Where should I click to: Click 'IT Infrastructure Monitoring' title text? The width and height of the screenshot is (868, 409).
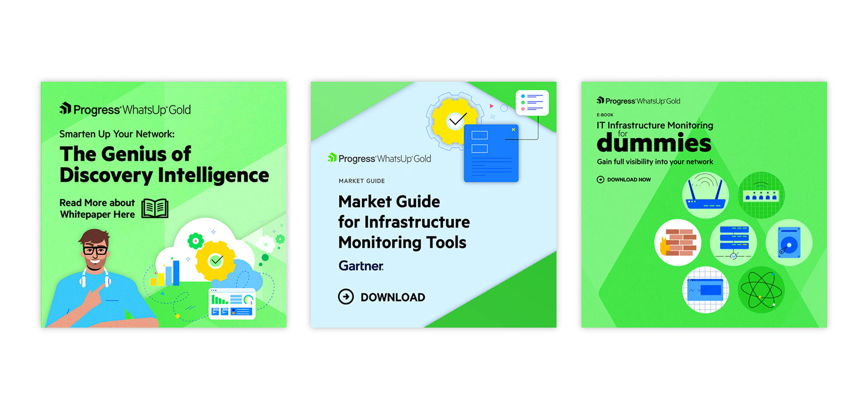point(655,125)
